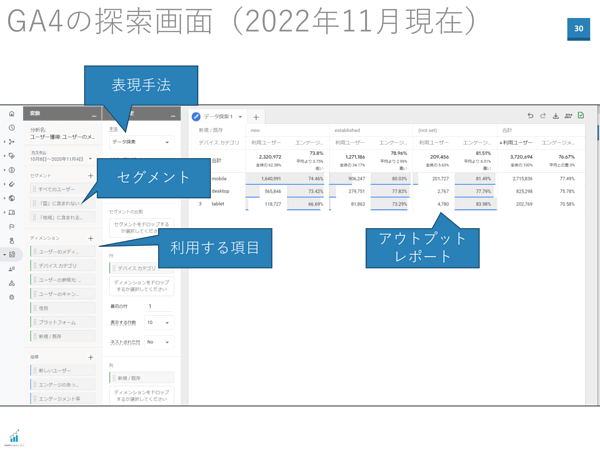
Task: Minimize the 変数 panel
Action: (x=94, y=115)
